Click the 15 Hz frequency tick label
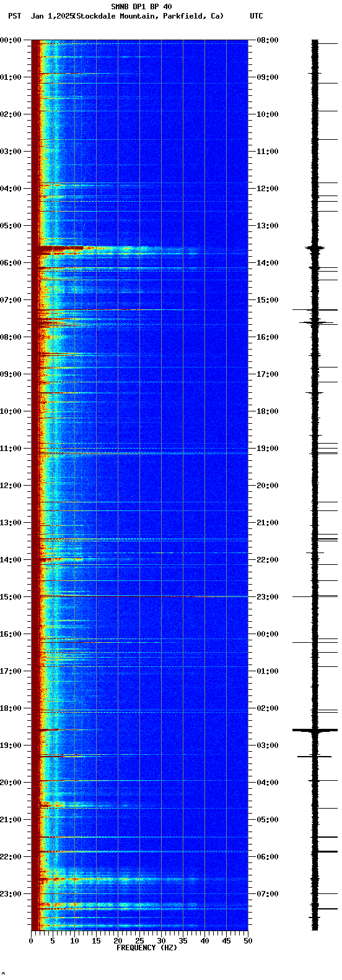 click(96, 941)
